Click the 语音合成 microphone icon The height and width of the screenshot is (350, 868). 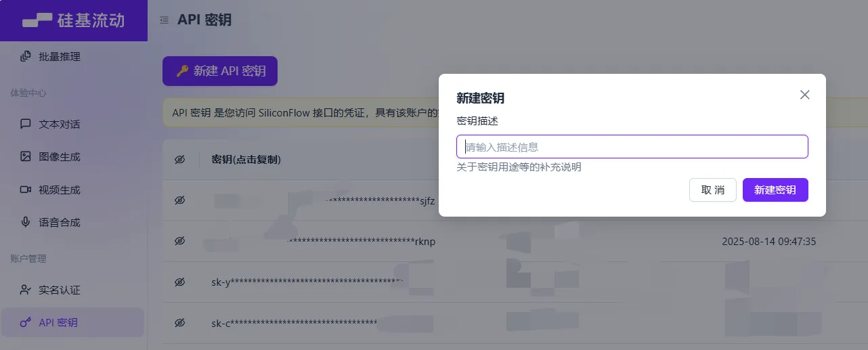pos(26,222)
